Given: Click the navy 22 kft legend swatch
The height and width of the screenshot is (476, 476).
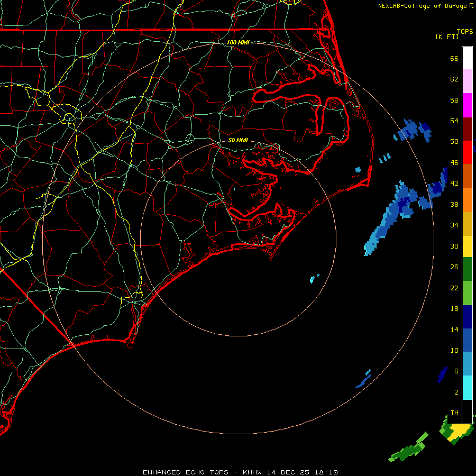Looking at the screenshot, I should [x=467, y=317].
